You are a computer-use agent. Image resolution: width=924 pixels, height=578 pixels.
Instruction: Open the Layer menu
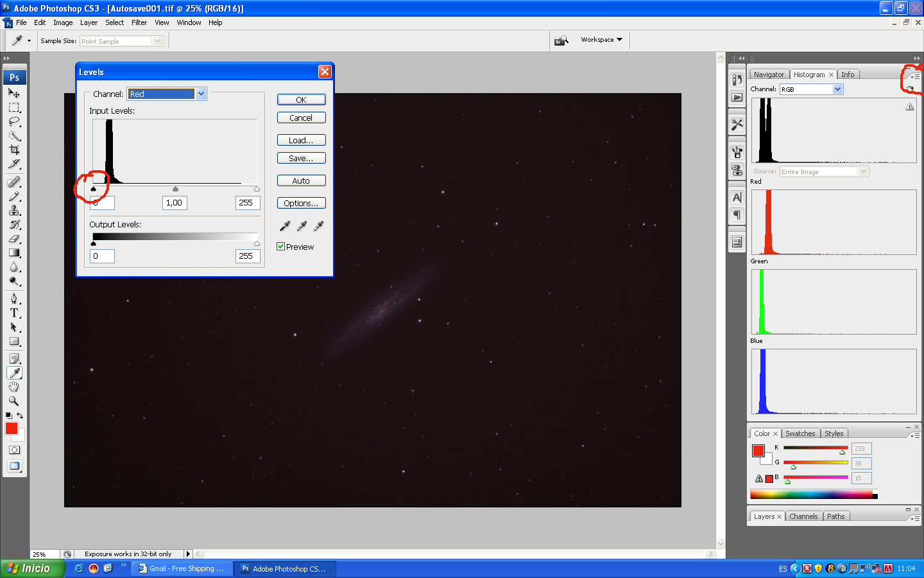pos(89,22)
